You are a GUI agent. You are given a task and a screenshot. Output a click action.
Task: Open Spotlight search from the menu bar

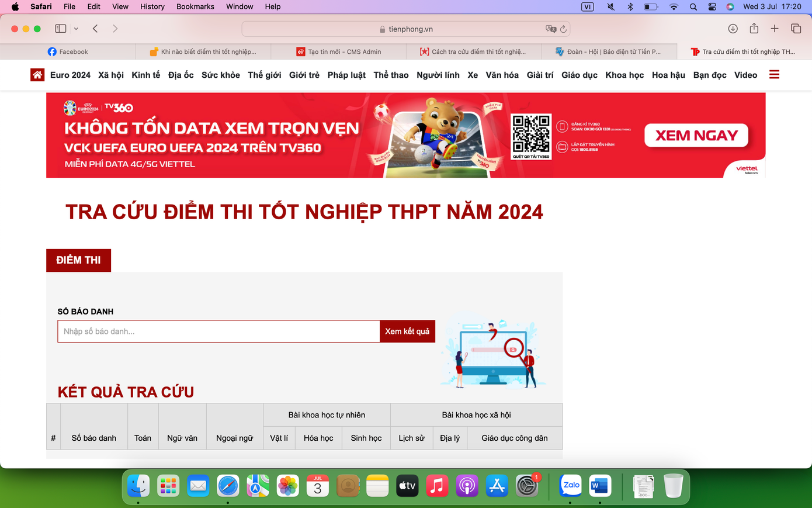point(693,6)
